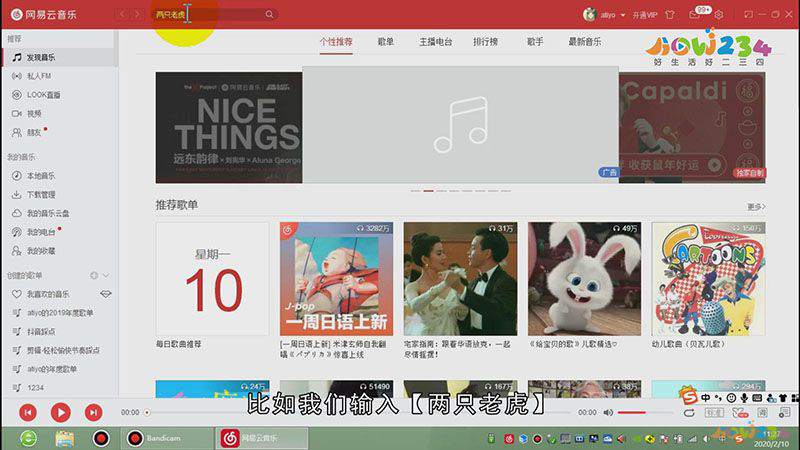Open the messages mailbox icon with 99+ badge
This screenshot has width=800, height=450.
[x=694, y=15]
